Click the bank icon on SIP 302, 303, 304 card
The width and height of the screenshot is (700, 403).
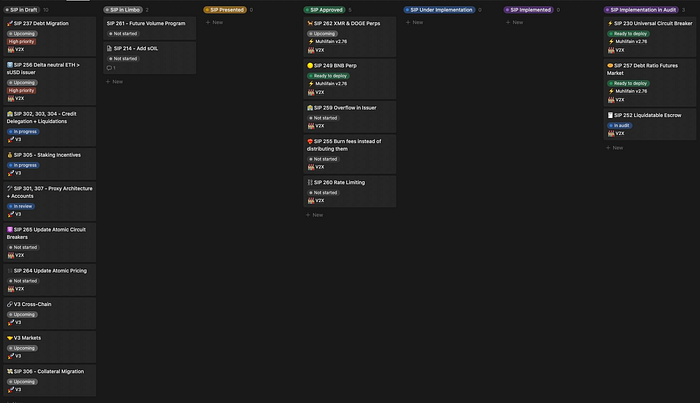[10, 114]
